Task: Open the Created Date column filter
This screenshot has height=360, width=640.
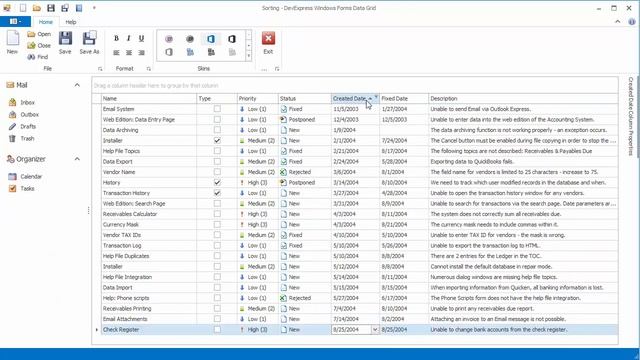Action: point(376,97)
